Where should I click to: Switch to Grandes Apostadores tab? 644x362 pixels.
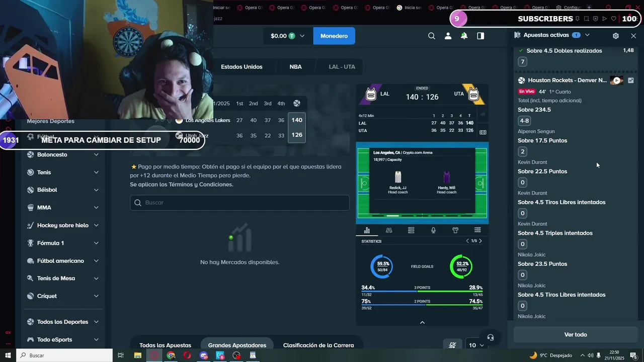tap(237, 345)
